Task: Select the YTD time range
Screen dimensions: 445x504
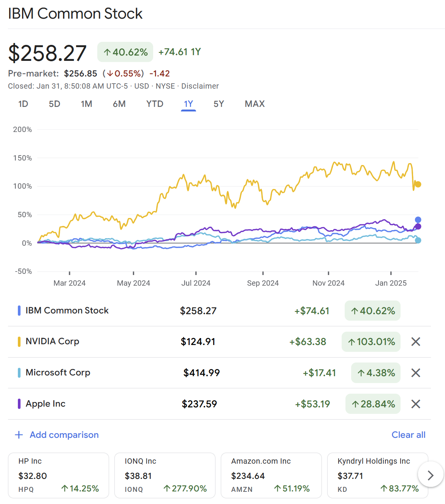Action: coord(155,104)
